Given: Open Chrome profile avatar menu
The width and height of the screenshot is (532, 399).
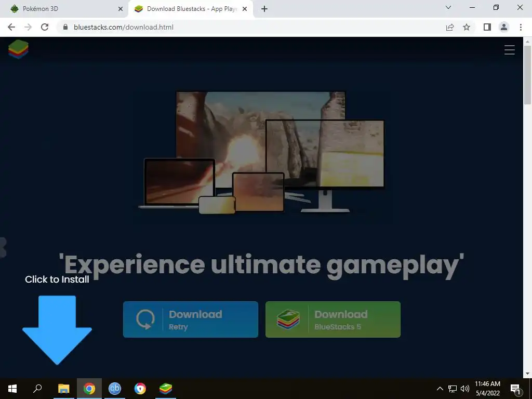Looking at the screenshot, I should point(504,27).
